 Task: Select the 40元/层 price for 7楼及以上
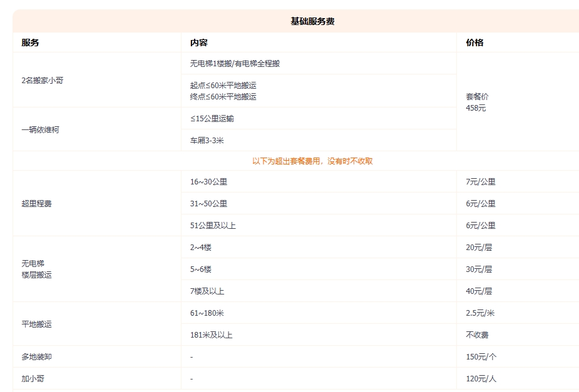tap(481, 291)
